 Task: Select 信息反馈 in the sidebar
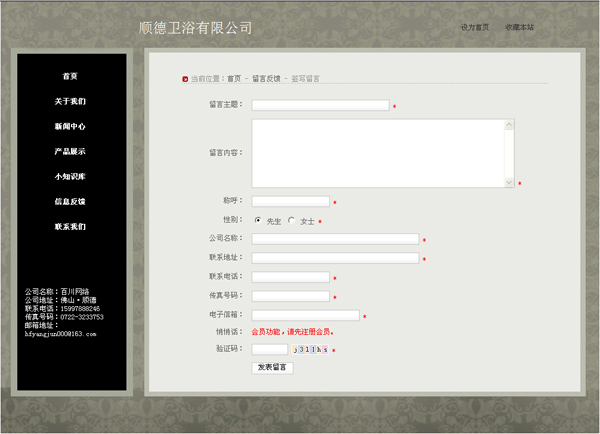coord(70,201)
